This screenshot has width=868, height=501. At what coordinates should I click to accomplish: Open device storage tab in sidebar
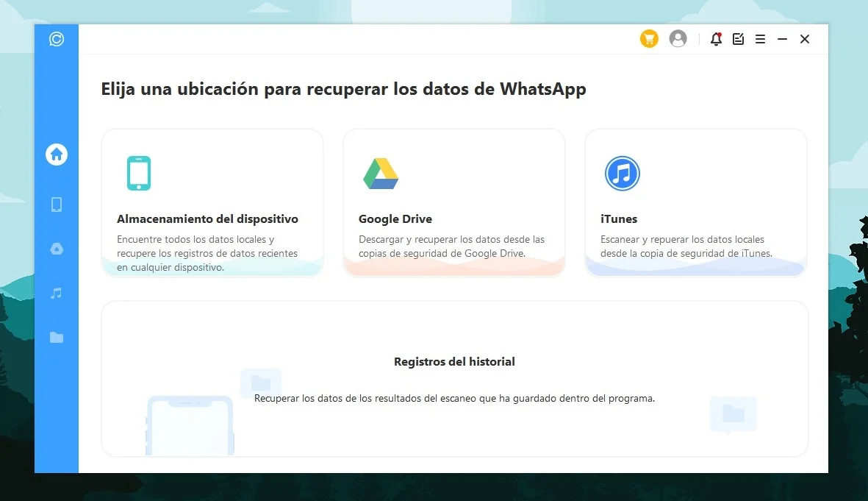pyautogui.click(x=57, y=205)
